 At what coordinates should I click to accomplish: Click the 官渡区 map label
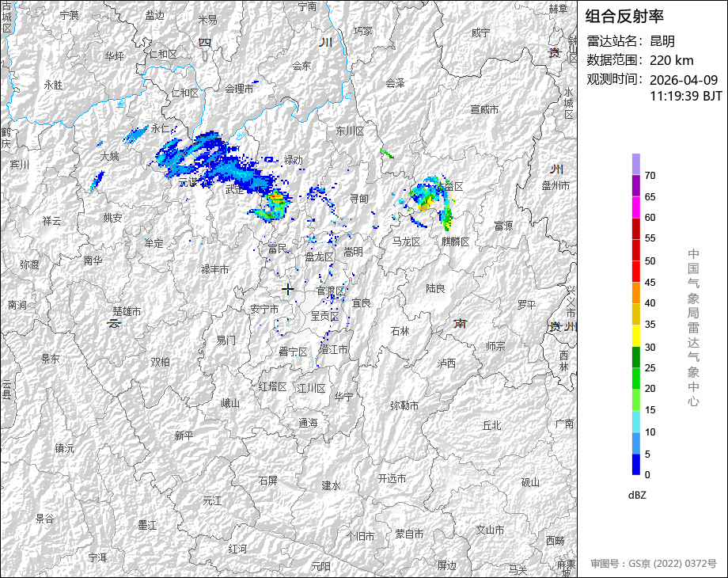click(x=331, y=291)
